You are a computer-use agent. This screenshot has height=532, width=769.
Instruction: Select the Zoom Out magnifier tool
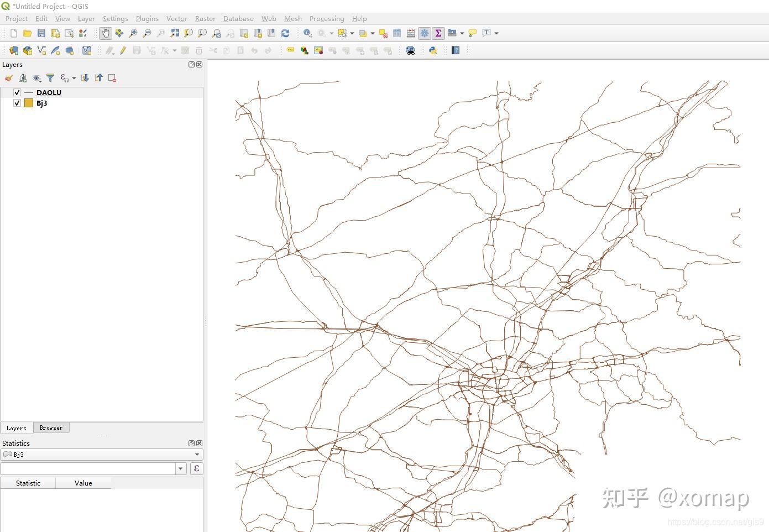(147, 33)
